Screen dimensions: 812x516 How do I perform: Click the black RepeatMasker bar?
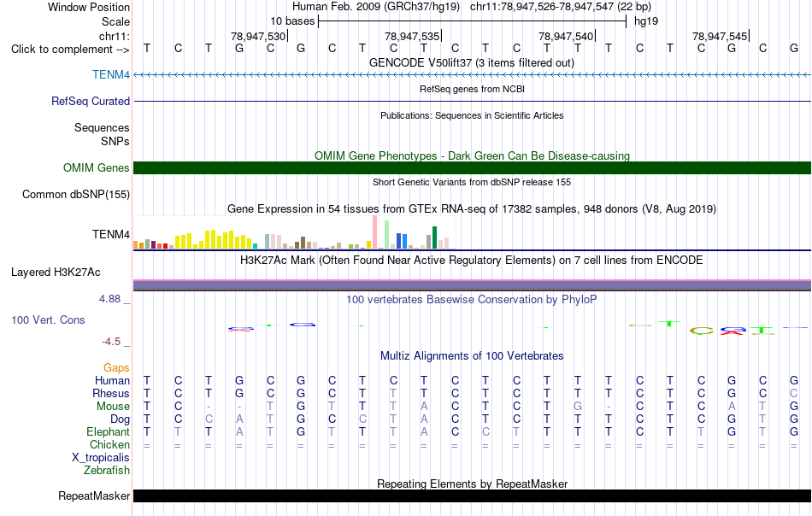(x=473, y=495)
